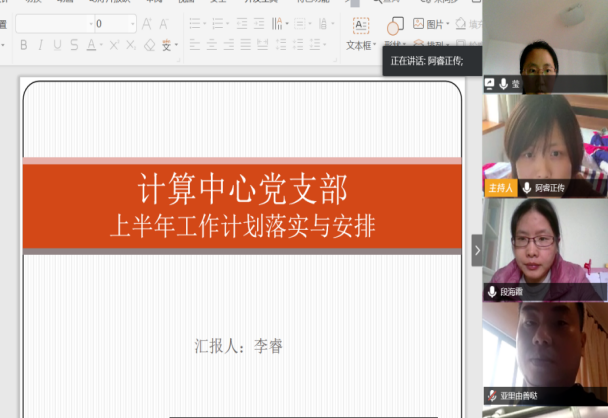The width and height of the screenshot is (608, 418).
Task: Toggle bold formatting in the ribbon
Action: coord(24,45)
